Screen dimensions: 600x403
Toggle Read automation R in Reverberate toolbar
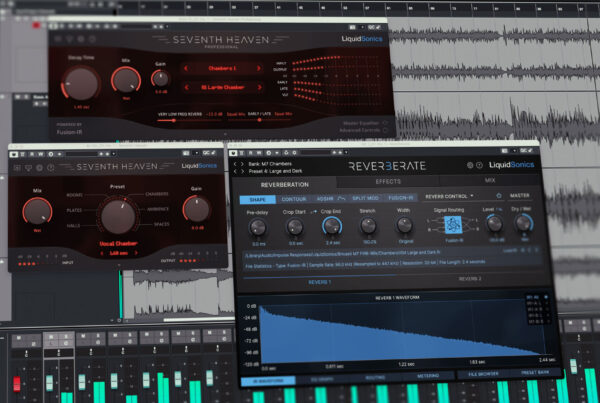pos(251,153)
